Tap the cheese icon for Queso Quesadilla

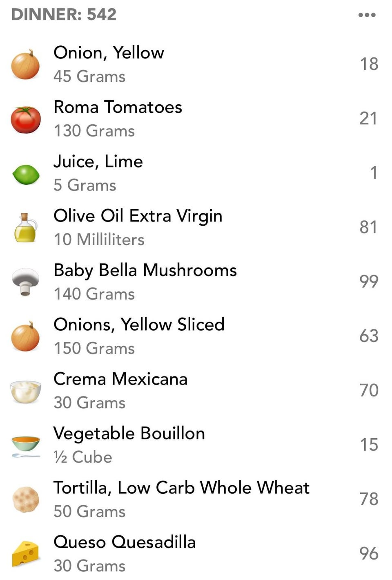[25, 554]
